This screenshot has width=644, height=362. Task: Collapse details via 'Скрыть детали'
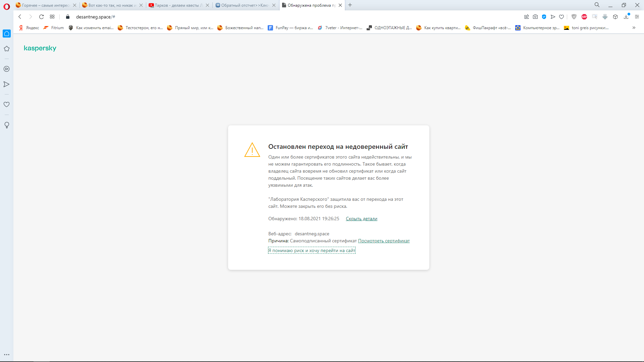pos(361,219)
